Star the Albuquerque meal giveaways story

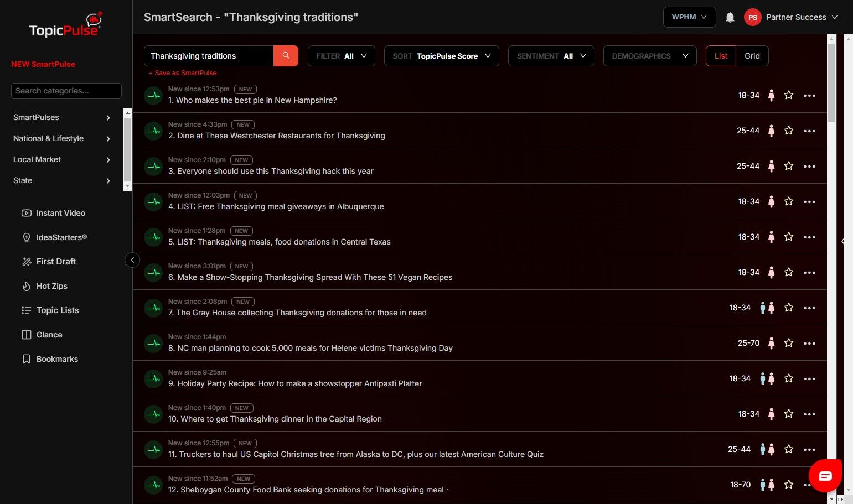789,201
